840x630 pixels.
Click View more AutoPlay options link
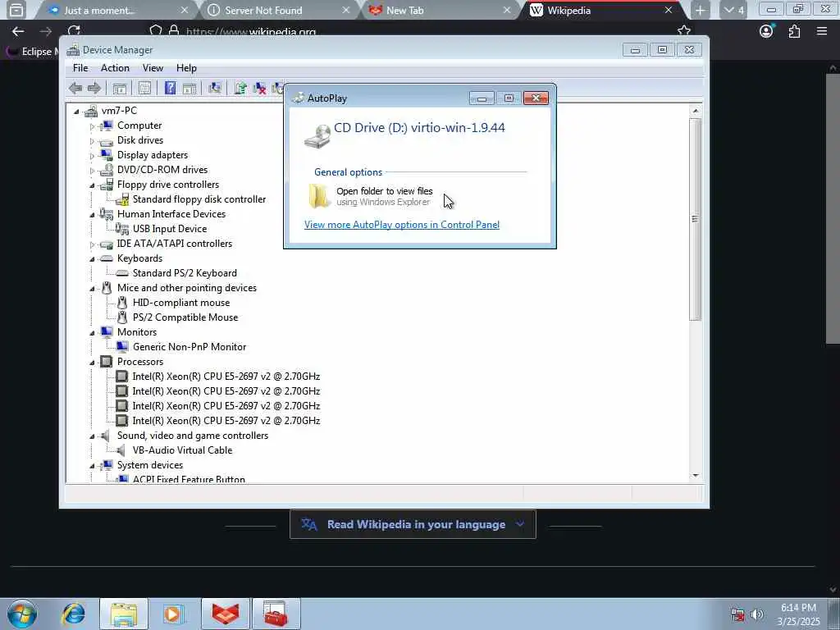(x=402, y=225)
